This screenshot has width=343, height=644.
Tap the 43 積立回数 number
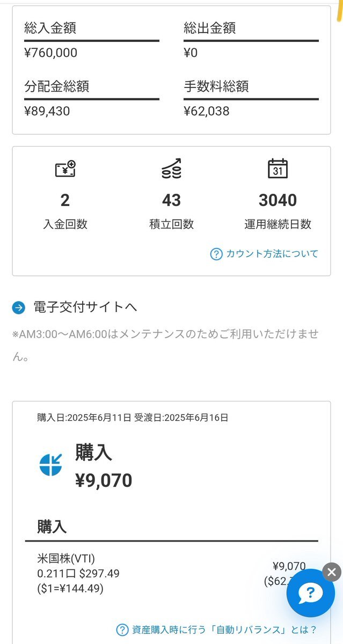171,200
